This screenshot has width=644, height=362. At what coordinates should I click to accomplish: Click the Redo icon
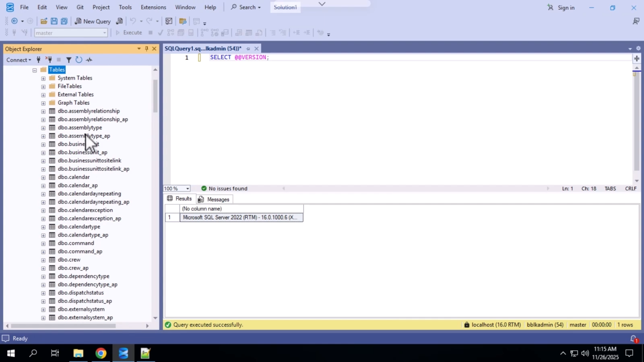pos(149,21)
